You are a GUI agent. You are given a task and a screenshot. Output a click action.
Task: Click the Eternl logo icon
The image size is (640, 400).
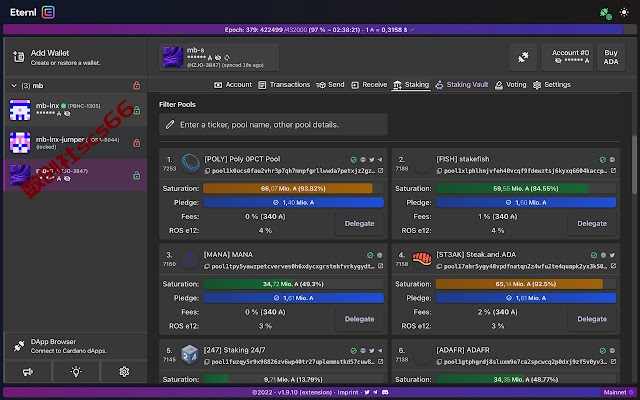pyautogui.click(x=48, y=12)
